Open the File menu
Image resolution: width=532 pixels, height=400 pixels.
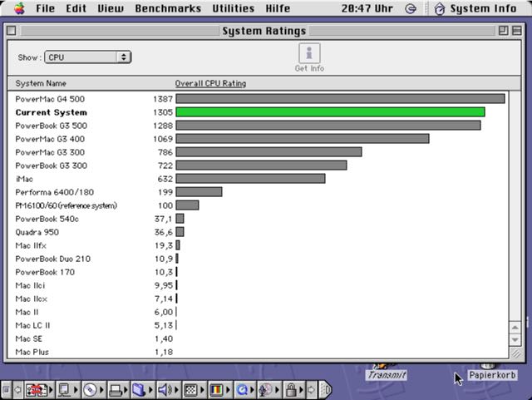click(45, 8)
